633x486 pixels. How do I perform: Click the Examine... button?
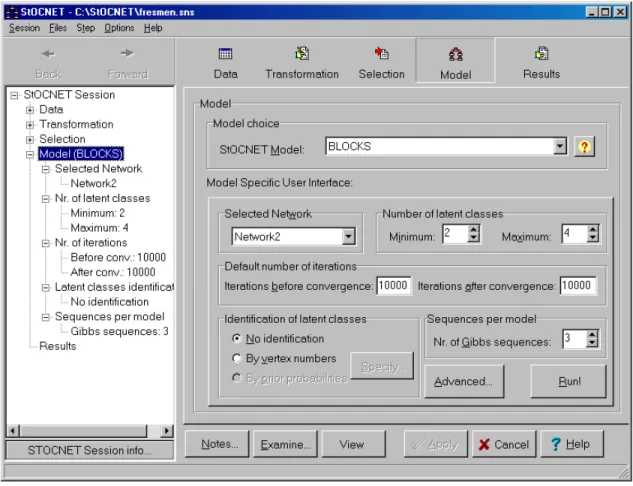285,444
